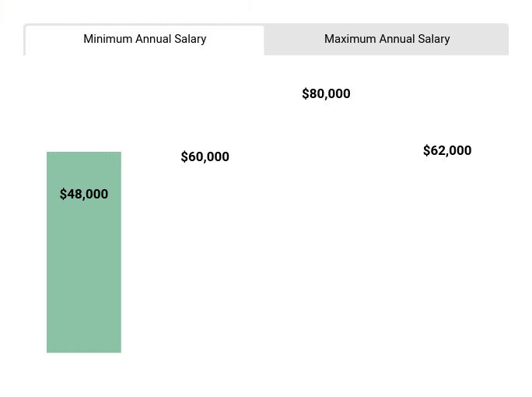This screenshot has height=397, width=532.
Task: Click the $60,000 salary label
Action: tap(205, 156)
